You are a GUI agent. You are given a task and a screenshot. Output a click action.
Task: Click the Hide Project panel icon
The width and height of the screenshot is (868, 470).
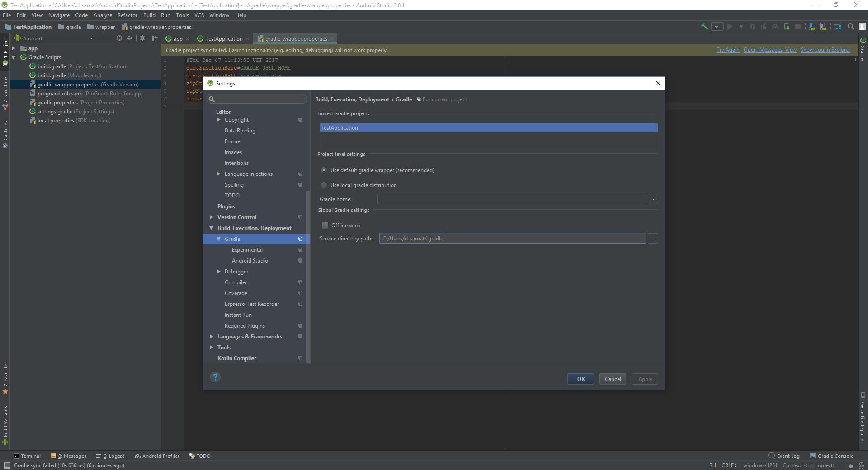pos(155,38)
